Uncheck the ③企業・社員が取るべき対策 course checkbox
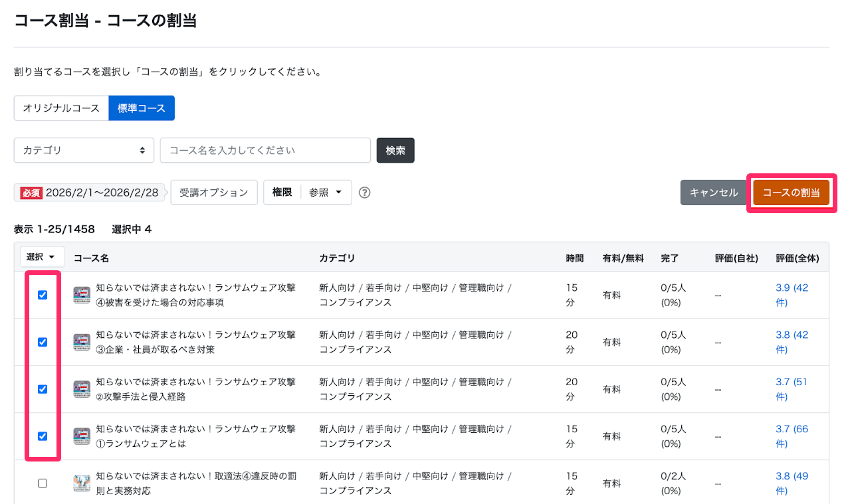 click(x=43, y=342)
